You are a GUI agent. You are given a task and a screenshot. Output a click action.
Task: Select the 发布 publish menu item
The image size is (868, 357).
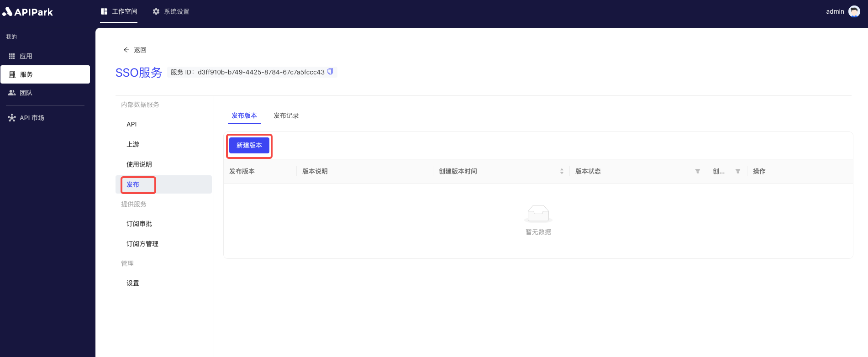(163, 184)
